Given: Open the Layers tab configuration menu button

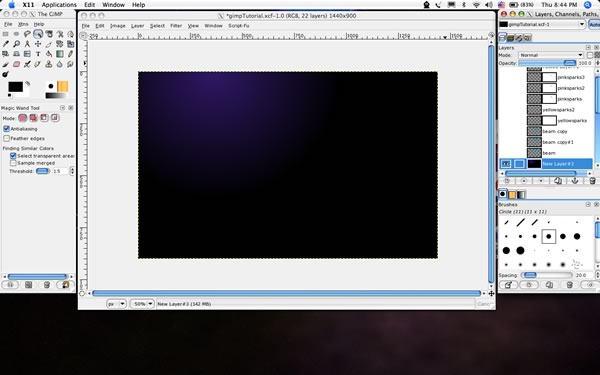Looking at the screenshot, I should pos(588,47).
